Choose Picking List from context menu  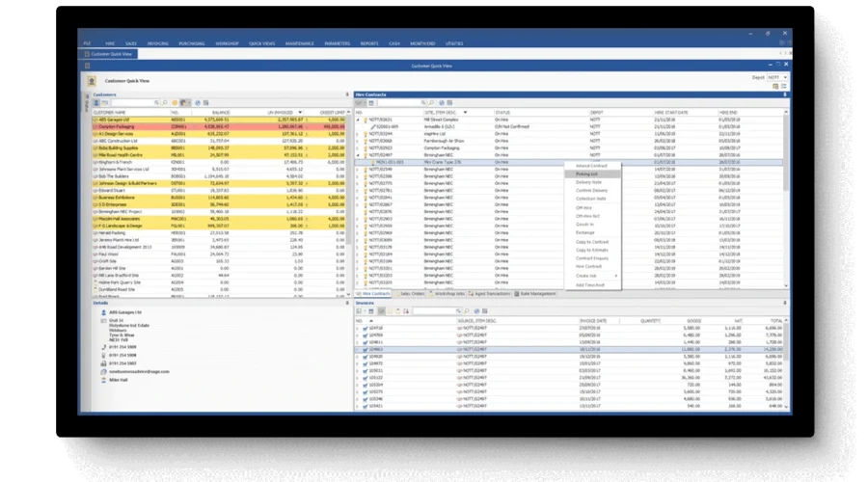(x=589, y=174)
